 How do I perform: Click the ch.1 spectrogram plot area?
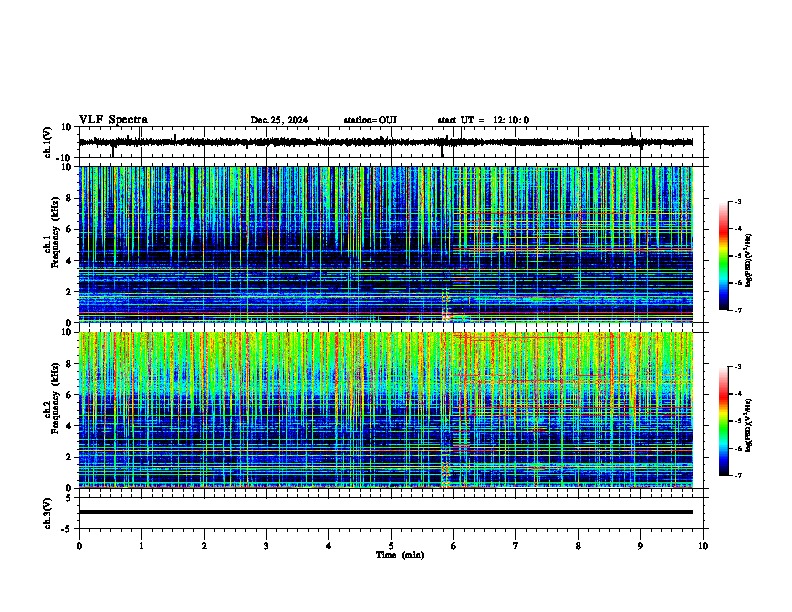point(386,244)
